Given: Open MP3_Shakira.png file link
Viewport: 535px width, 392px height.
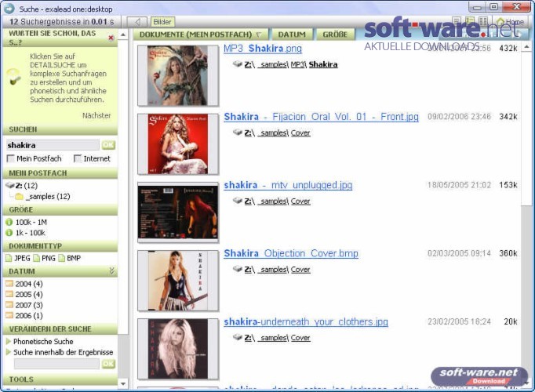Looking at the screenshot, I should coord(263,49).
